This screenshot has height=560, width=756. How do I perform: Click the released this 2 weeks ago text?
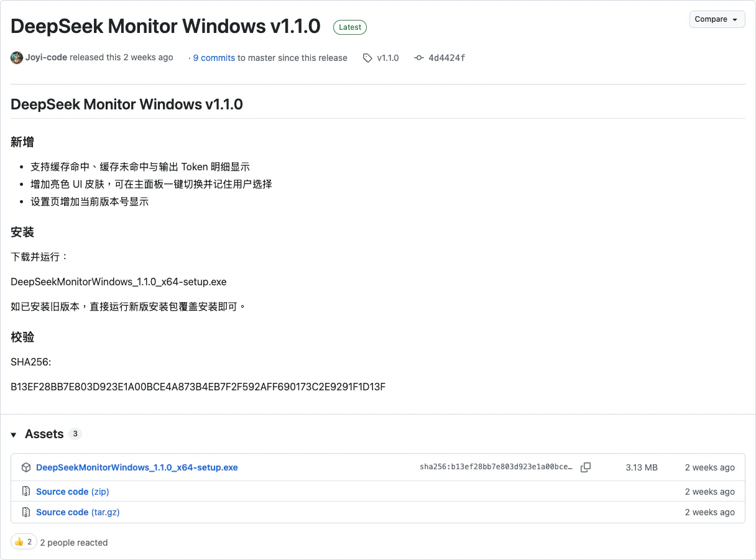pyautogui.click(x=121, y=57)
